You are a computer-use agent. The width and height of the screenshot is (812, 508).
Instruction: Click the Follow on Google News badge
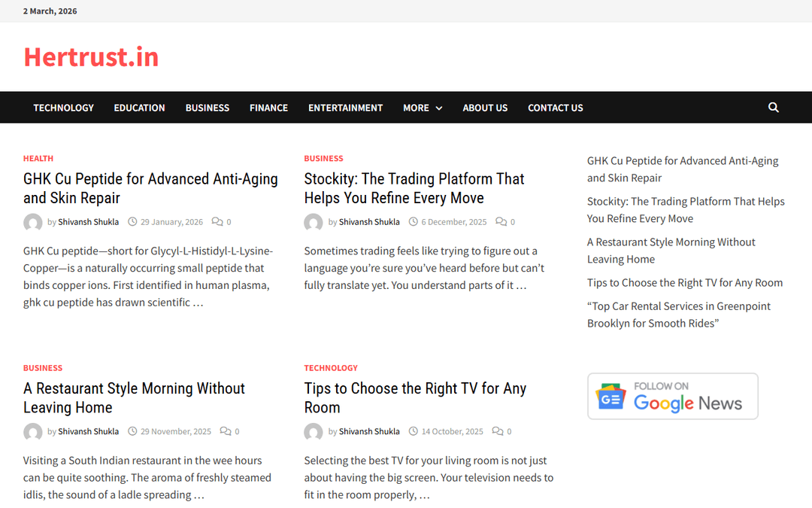(673, 396)
